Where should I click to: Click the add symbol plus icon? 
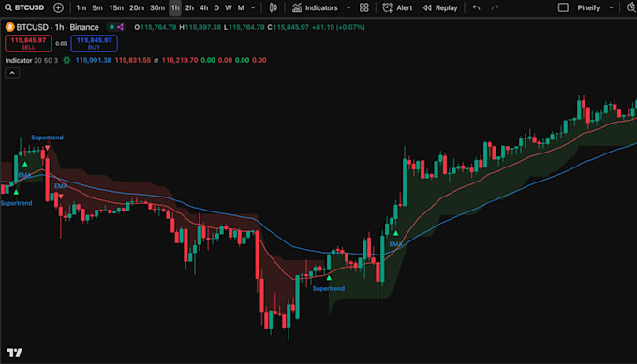[58, 7]
